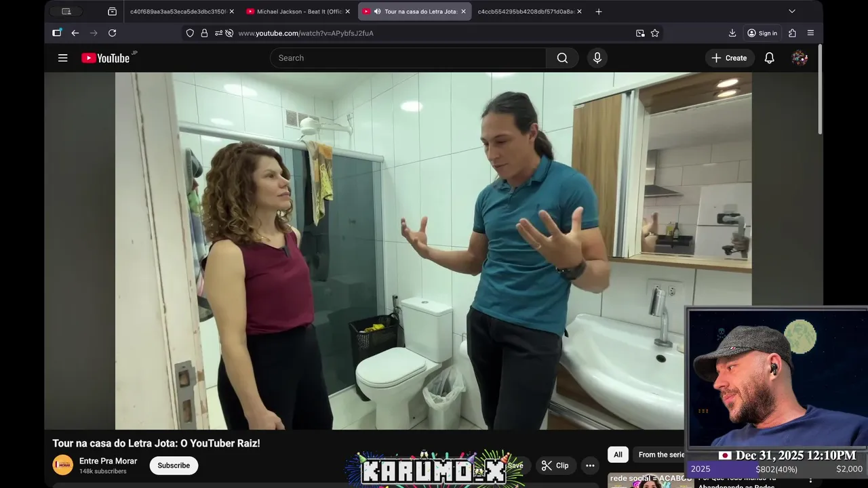Open the account avatar menu

point(800,58)
